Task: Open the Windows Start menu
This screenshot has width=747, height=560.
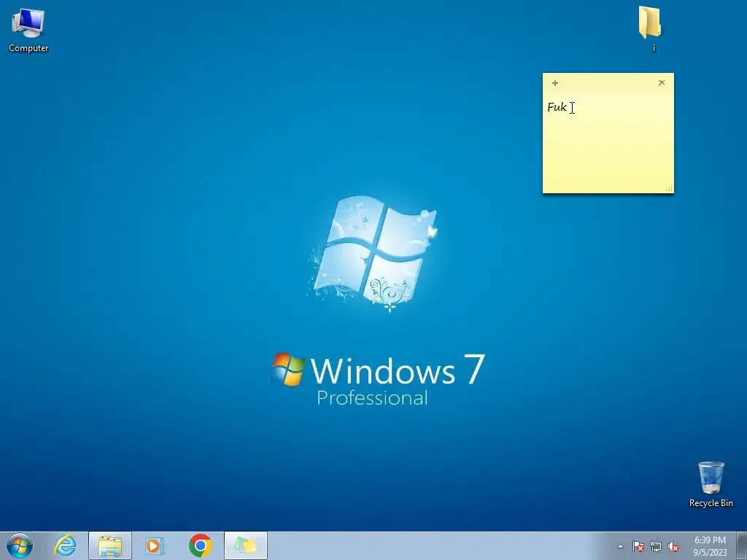Action: (x=20, y=545)
